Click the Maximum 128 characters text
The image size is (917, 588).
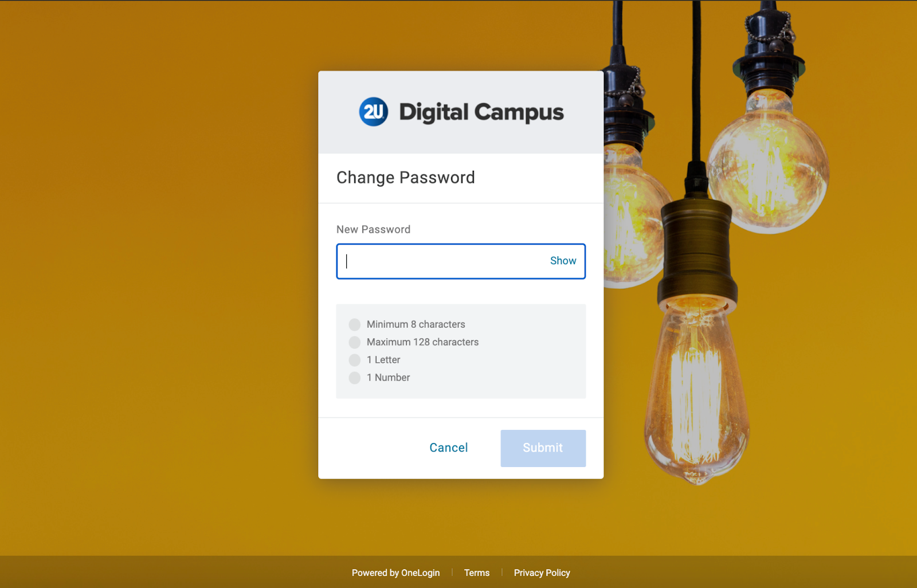point(422,342)
